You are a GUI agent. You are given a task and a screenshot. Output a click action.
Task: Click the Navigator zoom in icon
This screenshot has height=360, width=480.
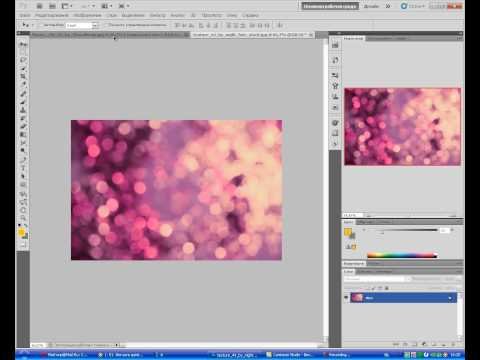click(453, 216)
